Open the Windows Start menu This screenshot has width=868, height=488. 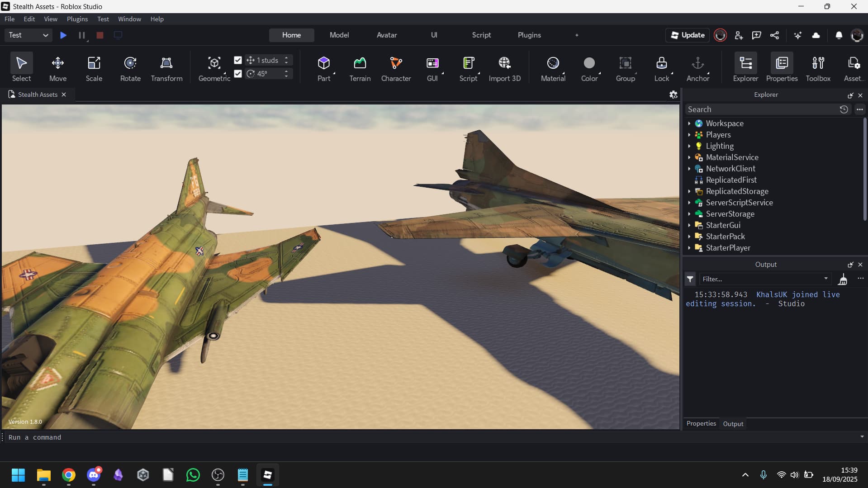coord(18,475)
